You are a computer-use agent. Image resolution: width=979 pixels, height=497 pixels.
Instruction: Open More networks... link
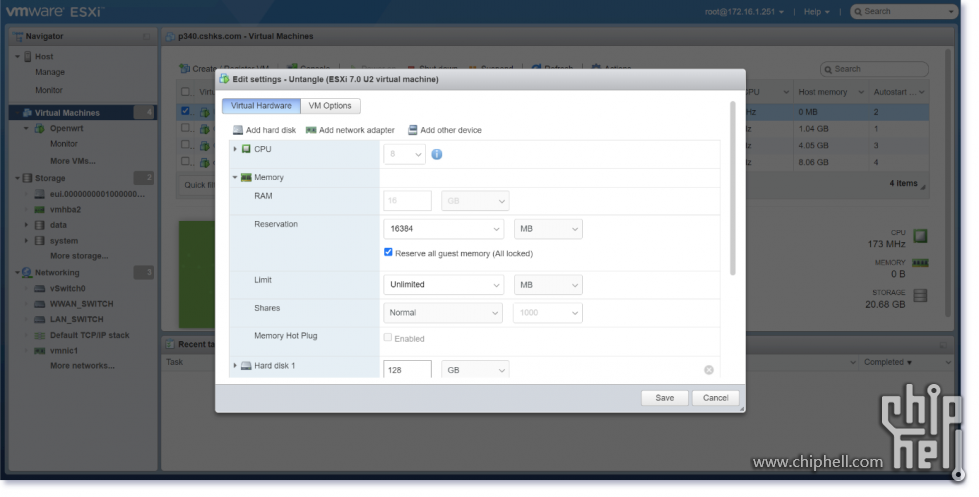(x=82, y=366)
